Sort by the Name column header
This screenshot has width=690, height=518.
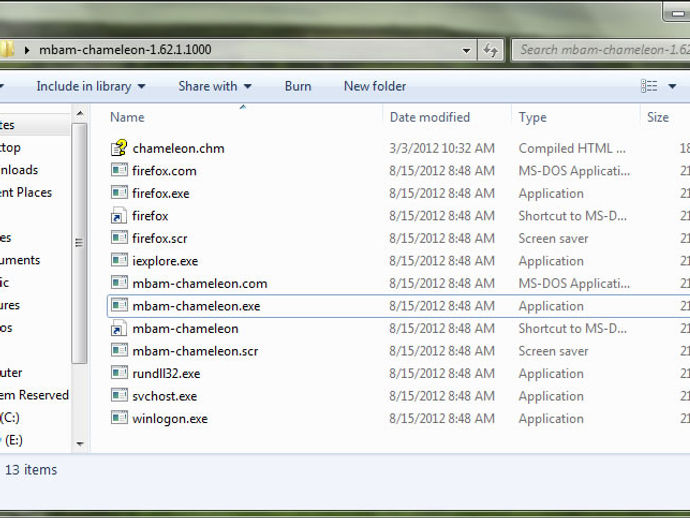[x=127, y=117]
